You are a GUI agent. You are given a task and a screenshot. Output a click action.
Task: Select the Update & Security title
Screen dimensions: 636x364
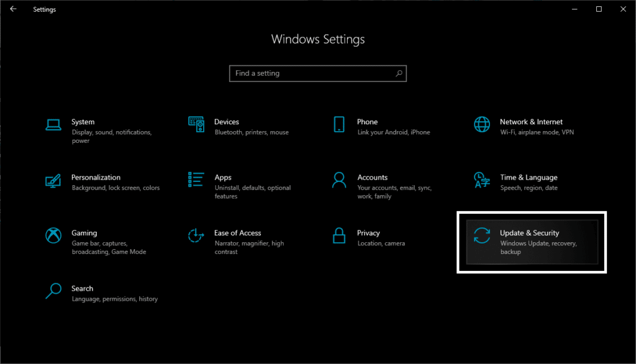[x=529, y=233]
